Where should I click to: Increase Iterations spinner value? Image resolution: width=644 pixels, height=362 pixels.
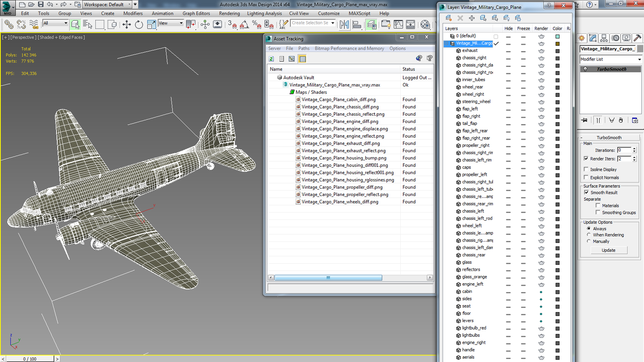pos(634,148)
